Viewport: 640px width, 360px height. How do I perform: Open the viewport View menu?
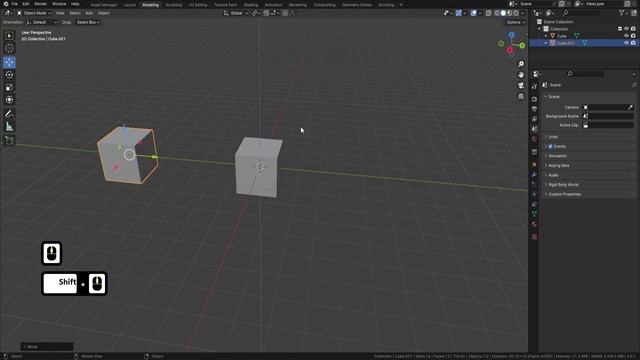point(60,13)
